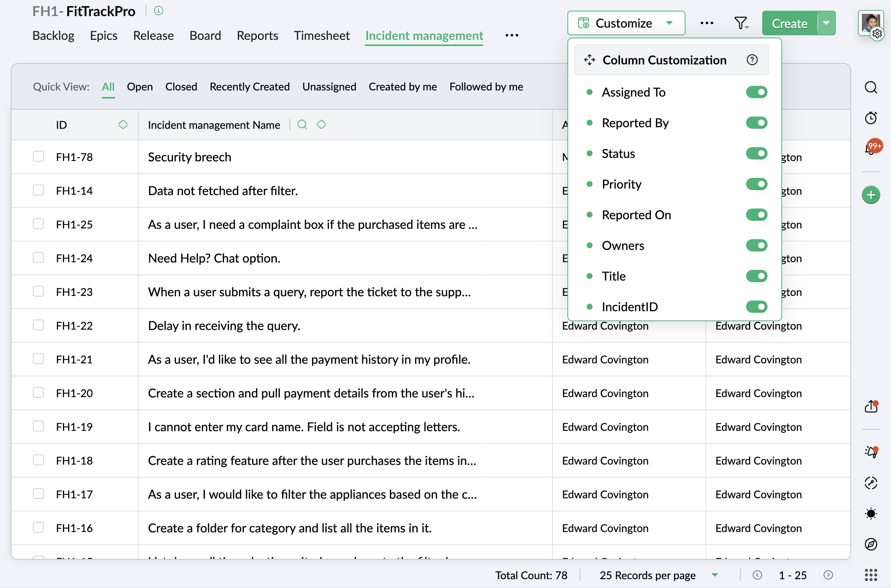
Task: Open the search icon in right sidebar
Action: [871, 87]
